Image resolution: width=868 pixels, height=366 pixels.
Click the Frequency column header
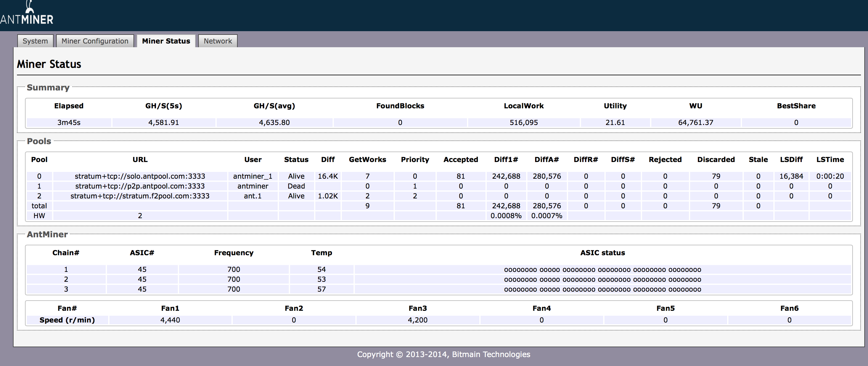click(234, 253)
